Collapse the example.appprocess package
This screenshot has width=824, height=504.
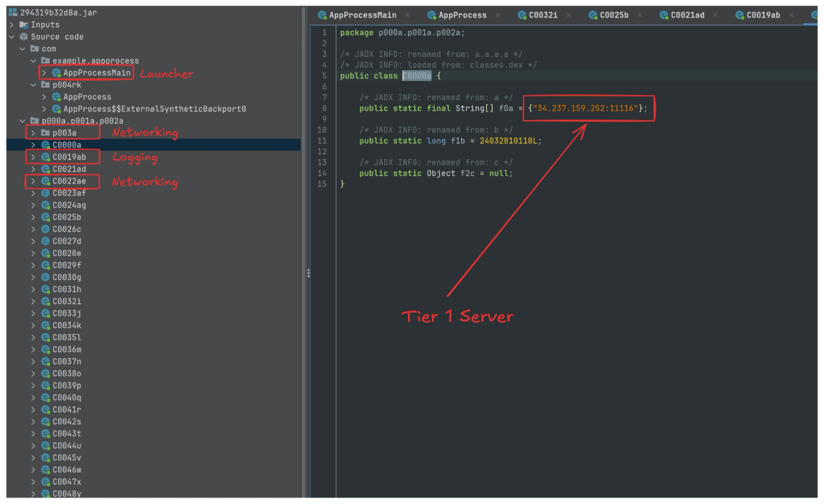[x=34, y=61]
